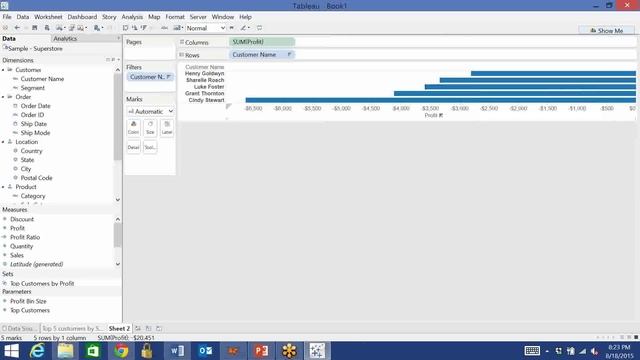Image resolution: width=640 pixels, height=360 pixels.
Task: Open the Format menu
Action: click(175, 17)
